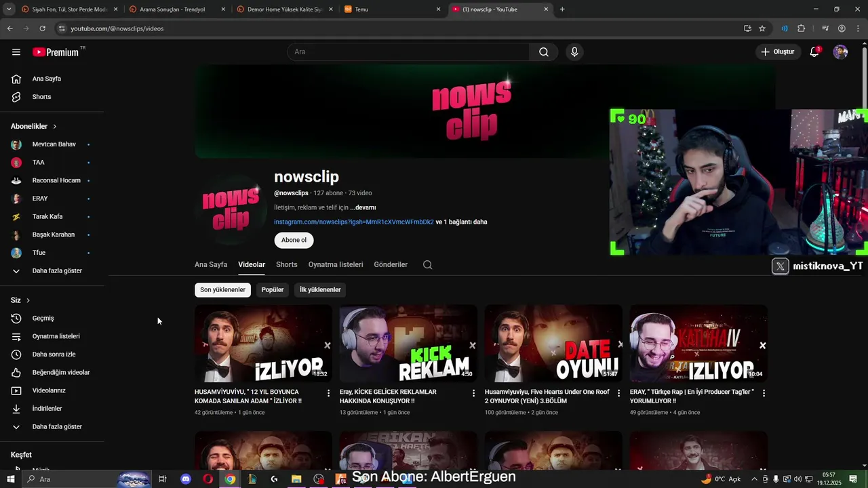Open more options for Eray KICKE video
This screenshot has height=488, width=868.
click(x=474, y=393)
